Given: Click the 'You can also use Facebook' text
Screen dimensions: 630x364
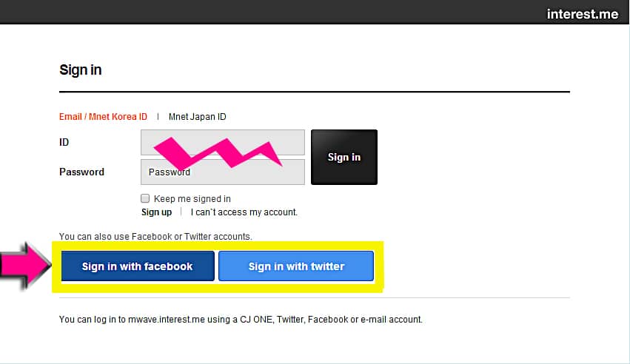Looking at the screenshot, I should click(x=155, y=237).
